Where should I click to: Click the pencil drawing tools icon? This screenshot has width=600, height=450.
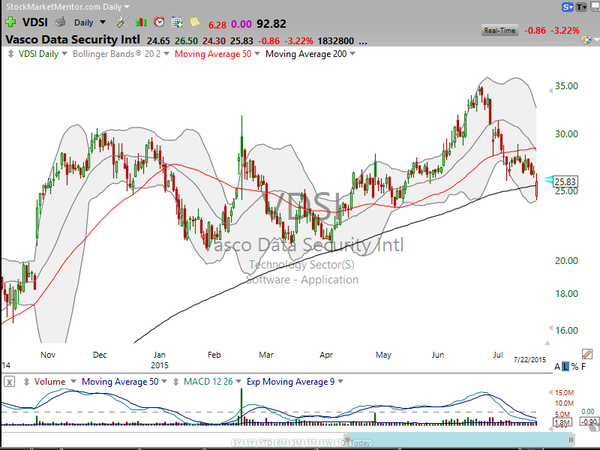point(587,354)
